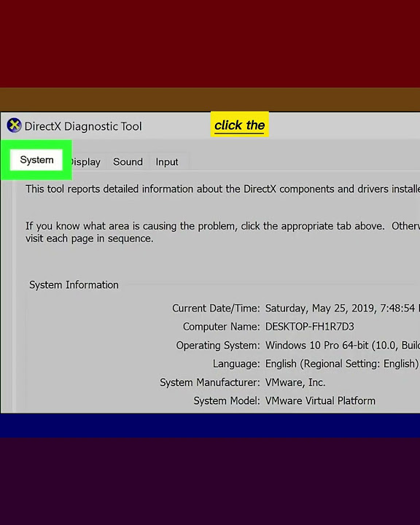The height and width of the screenshot is (525, 420).
Task: Select the System tab
Action: pyautogui.click(x=36, y=160)
